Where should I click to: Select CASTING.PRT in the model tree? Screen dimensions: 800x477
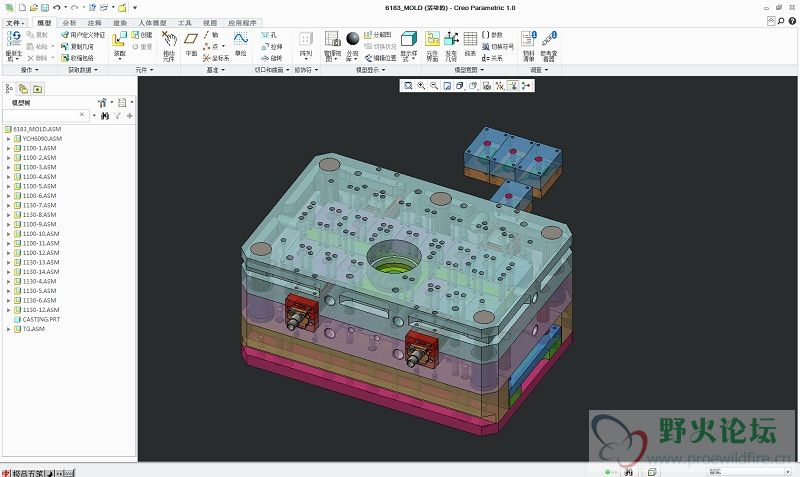(x=37, y=319)
